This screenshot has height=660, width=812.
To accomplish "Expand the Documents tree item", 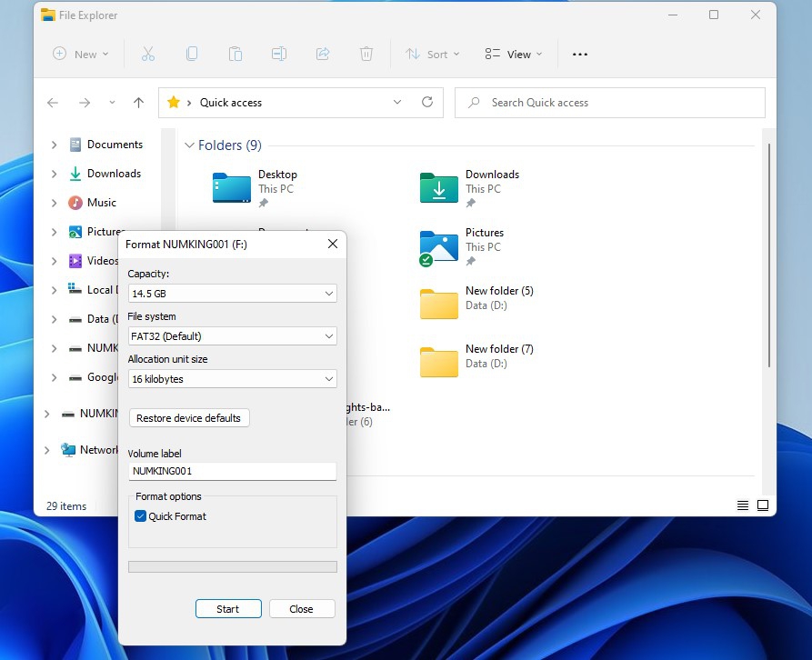I will click(x=54, y=145).
